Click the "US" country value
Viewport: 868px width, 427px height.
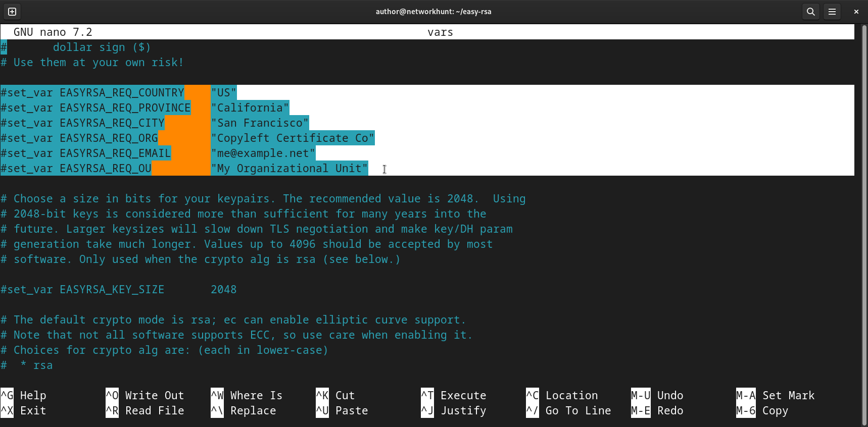[x=224, y=93]
